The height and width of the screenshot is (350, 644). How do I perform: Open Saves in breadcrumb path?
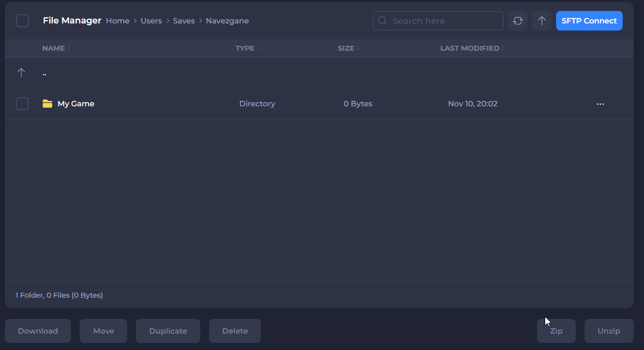[184, 21]
